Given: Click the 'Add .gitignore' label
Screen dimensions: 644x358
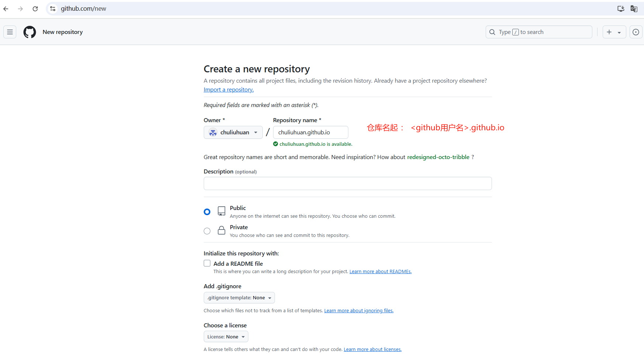Looking at the screenshot, I should pos(223,286).
